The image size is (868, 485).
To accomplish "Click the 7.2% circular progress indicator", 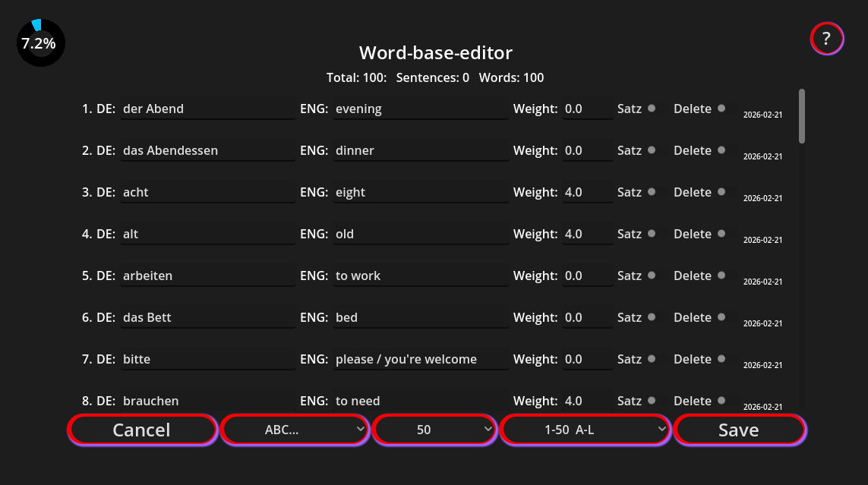I will click(40, 43).
